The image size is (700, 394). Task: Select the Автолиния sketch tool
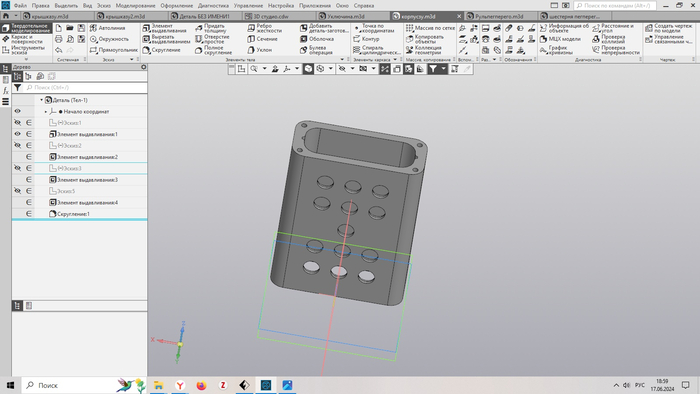pos(108,28)
